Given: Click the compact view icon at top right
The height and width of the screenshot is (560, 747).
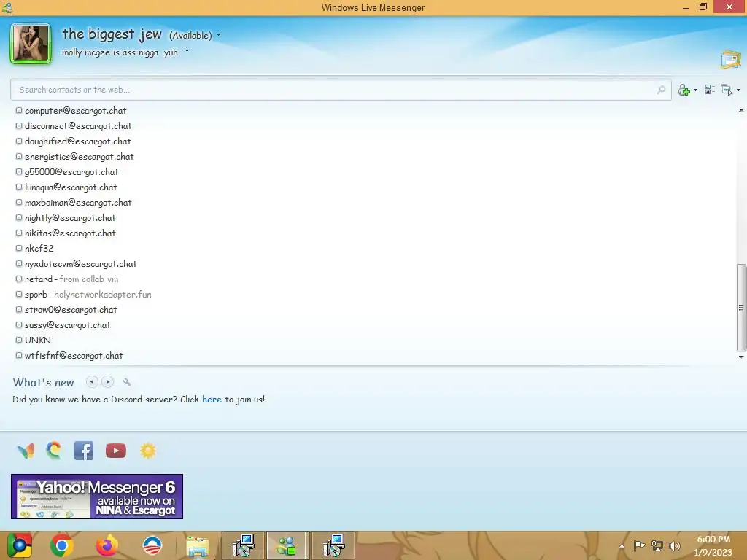Looking at the screenshot, I should pyautogui.click(x=731, y=60).
